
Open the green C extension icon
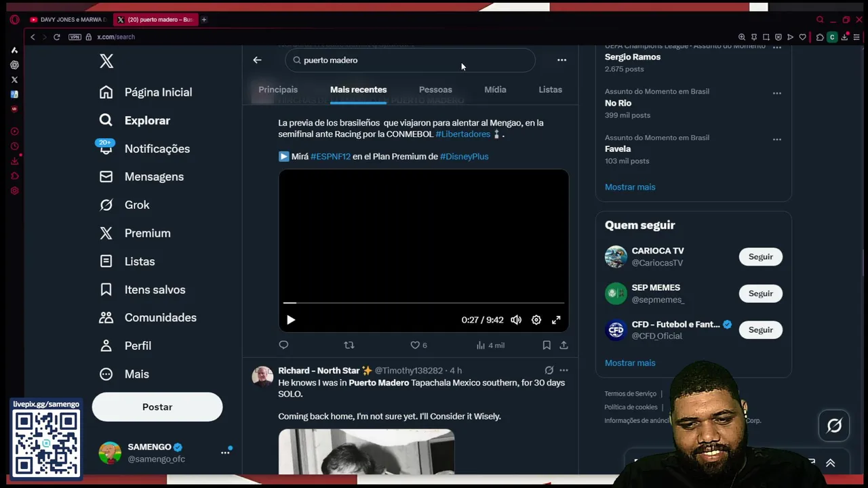832,37
